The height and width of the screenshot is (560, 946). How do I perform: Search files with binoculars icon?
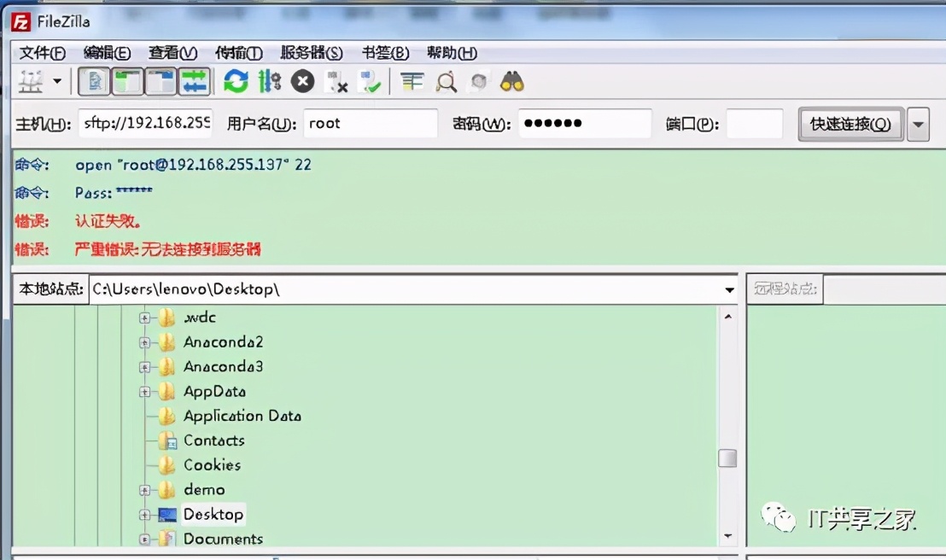(x=512, y=81)
